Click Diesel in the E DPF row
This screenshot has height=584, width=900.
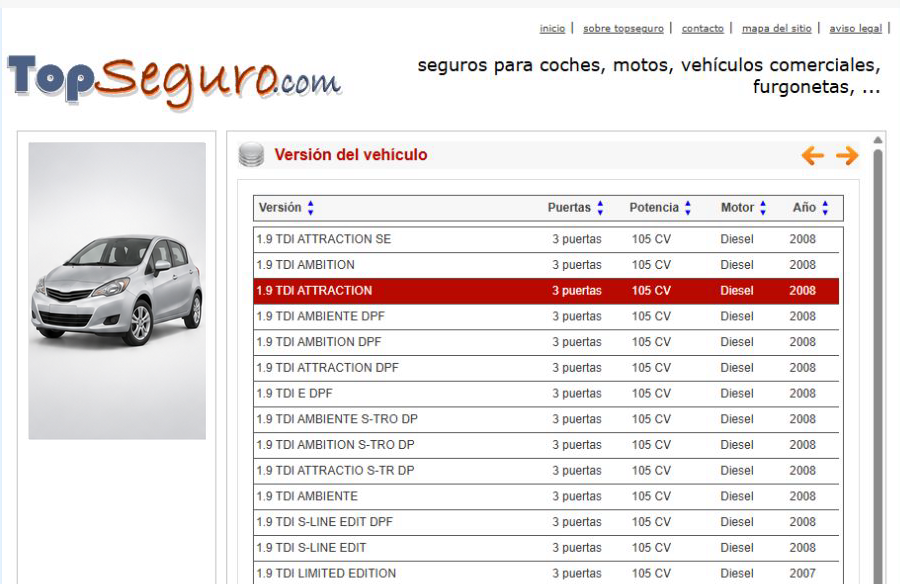click(737, 394)
